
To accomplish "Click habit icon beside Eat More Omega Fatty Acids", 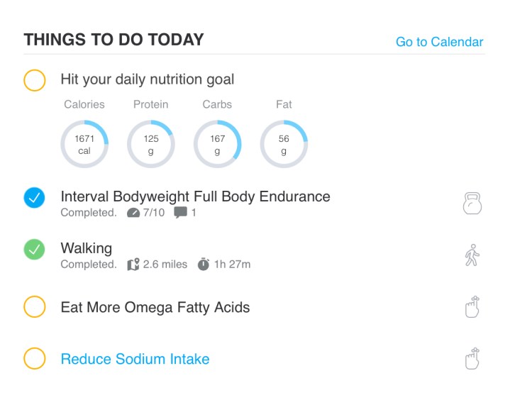I will pos(472,307).
